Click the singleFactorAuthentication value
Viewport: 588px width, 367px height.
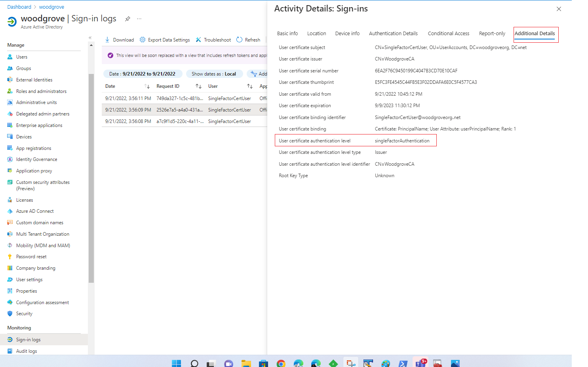click(402, 141)
